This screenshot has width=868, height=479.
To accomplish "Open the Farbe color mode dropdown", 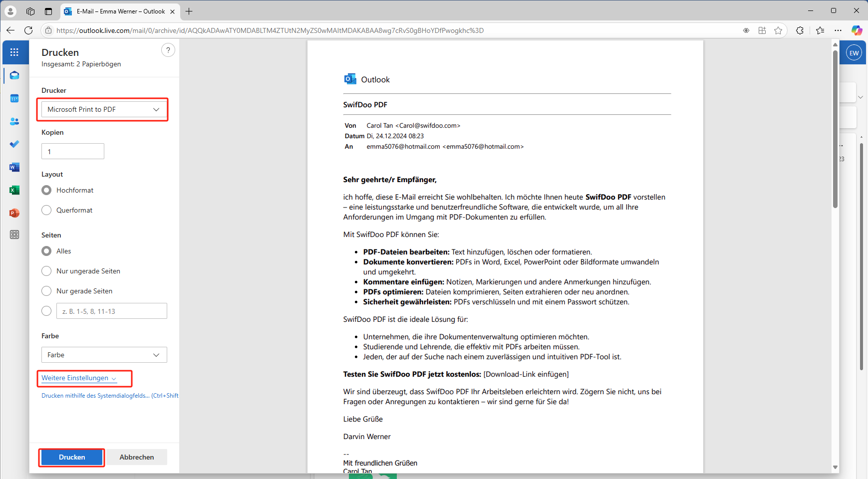I will point(104,355).
